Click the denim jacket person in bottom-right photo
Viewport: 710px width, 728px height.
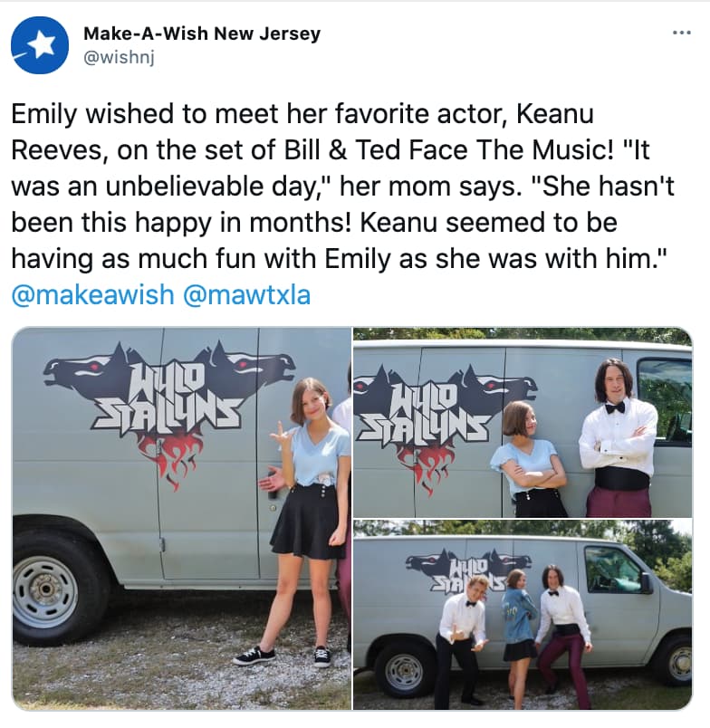click(x=519, y=616)
